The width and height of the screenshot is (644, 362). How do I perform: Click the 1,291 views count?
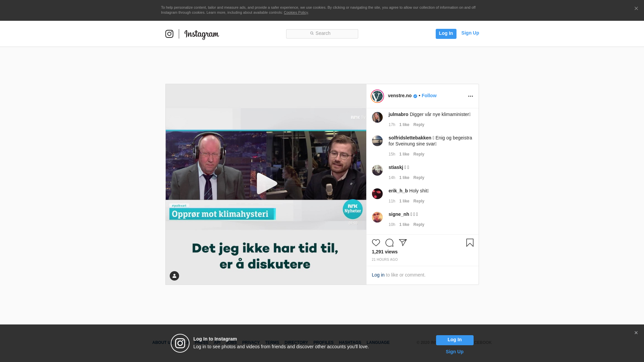(x=384, y=252)
